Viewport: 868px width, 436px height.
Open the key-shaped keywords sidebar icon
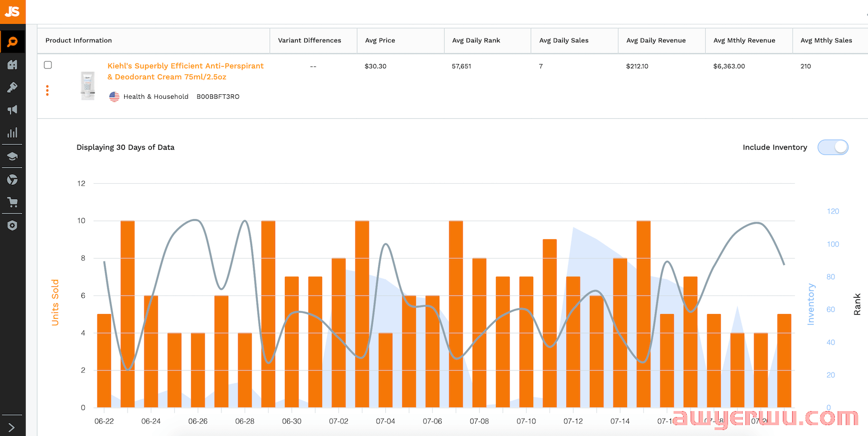pos(12,87)
